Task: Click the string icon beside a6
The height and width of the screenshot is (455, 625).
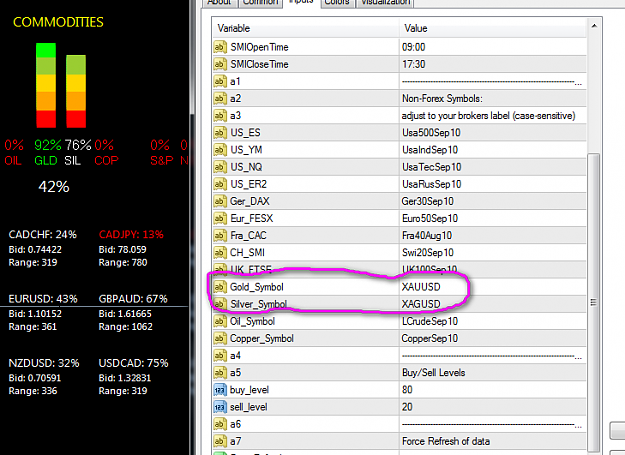Action: tap(220, 424)
